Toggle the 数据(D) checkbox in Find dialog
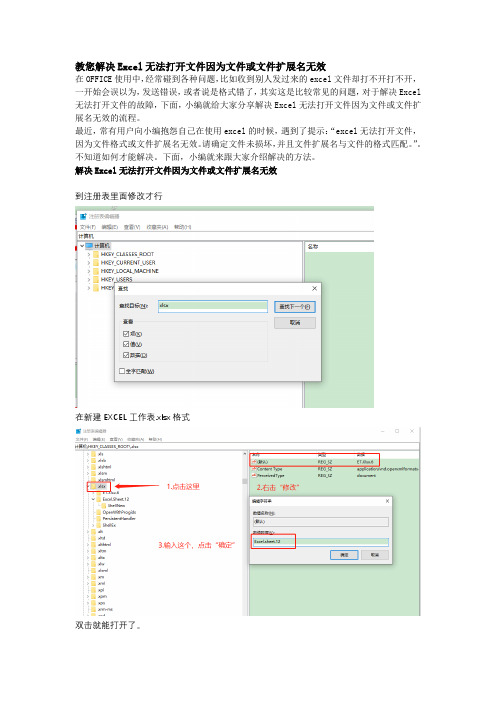Screen dimensions: 496x702 pyautogui.click(x=126, y=355)
